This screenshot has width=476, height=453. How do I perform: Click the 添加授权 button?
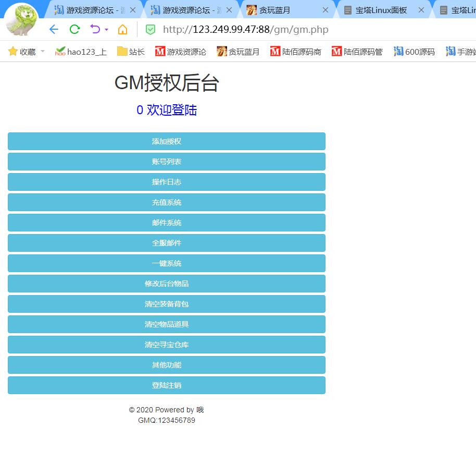click(167, 141)
